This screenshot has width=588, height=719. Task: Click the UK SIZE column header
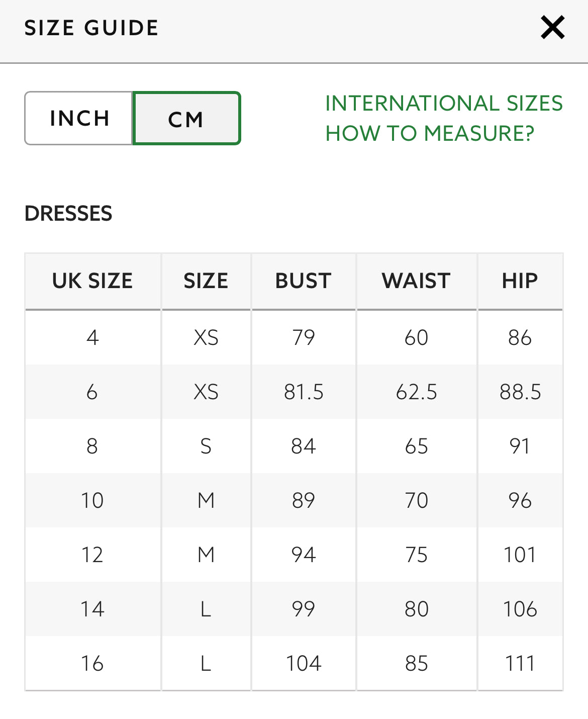tap(92, 281)
